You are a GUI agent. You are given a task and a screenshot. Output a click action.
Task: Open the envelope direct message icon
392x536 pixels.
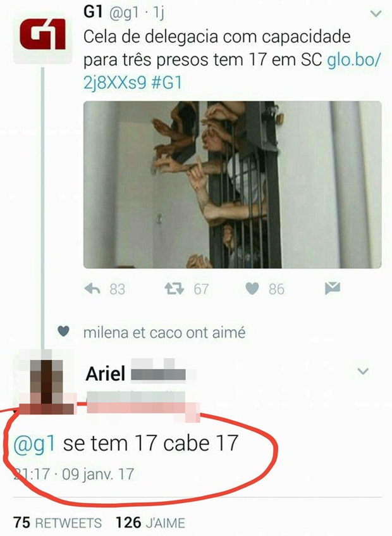(333, 288)
